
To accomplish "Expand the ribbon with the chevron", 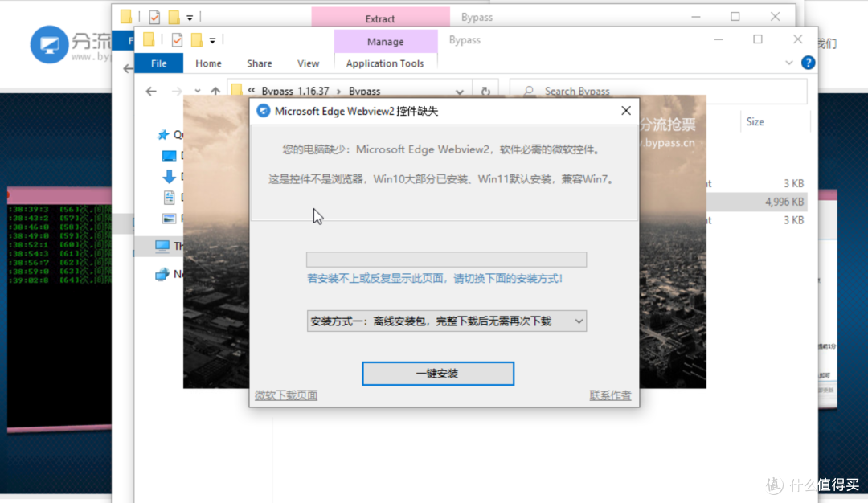I will point(789,63).
